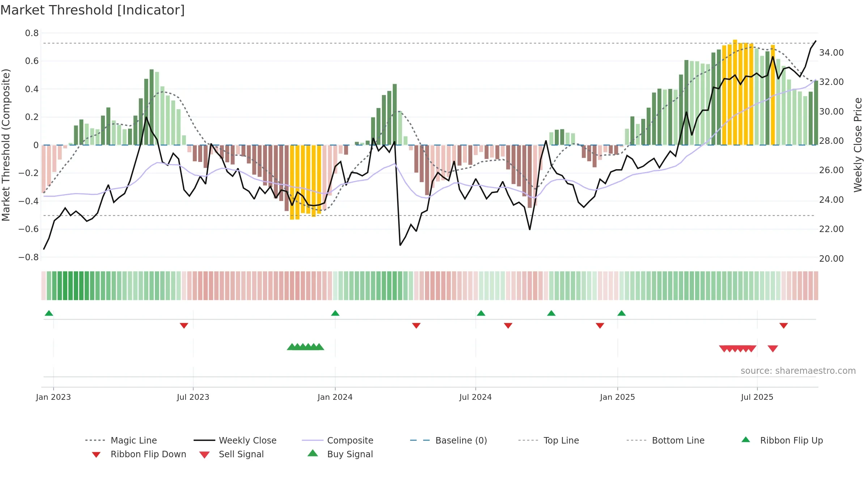Click the Ribbon Flip Up marker at July 2024
The image size is (868, 488).
tap(481, 313)
